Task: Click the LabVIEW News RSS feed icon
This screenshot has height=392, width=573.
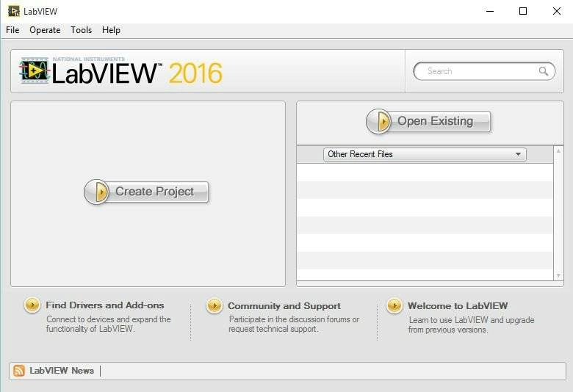Action: (18, 371)
